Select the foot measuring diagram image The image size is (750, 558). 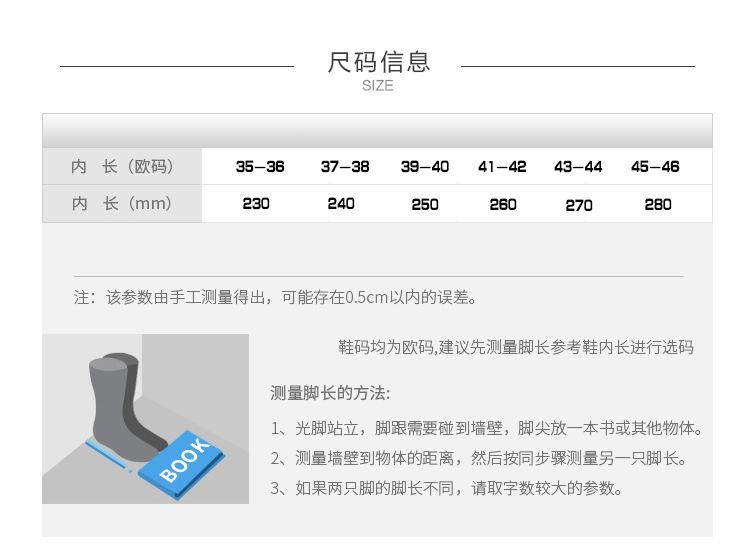[x=145, y=418]
